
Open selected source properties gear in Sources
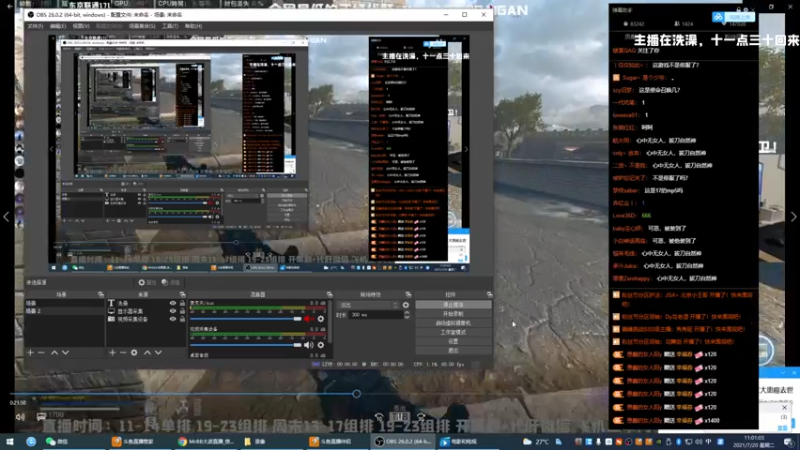[x=134, y=353]
